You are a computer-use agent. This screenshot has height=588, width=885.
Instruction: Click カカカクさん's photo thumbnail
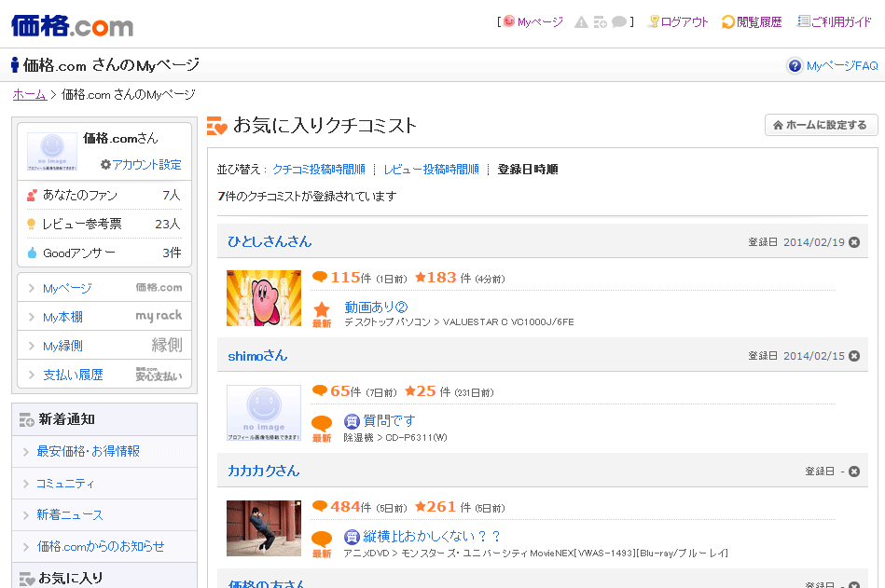[x=264, y=528]
